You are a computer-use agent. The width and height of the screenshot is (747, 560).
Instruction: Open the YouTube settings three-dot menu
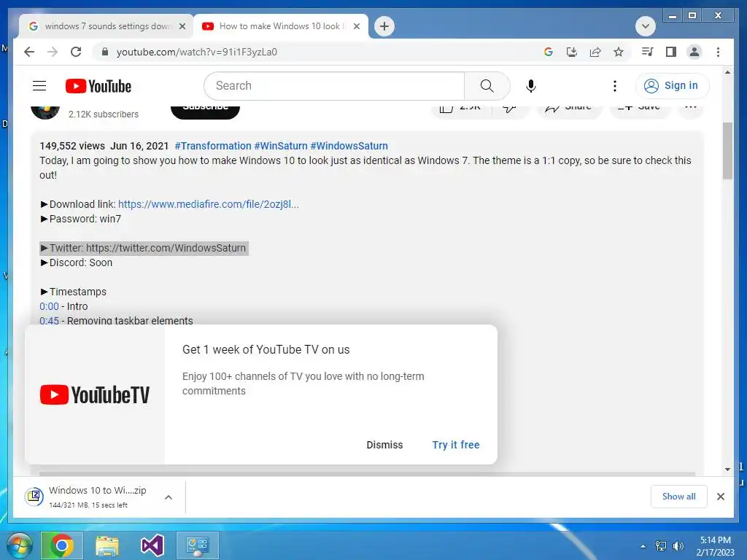[615, 86]
